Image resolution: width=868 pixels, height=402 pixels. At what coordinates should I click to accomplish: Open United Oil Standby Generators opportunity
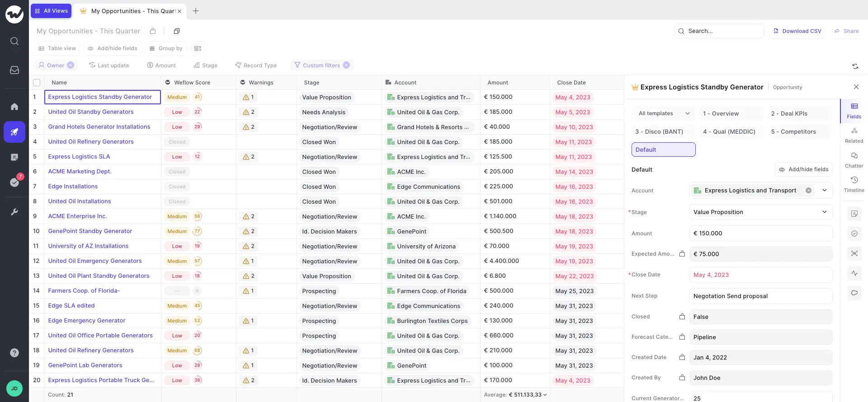click(91, 112)
